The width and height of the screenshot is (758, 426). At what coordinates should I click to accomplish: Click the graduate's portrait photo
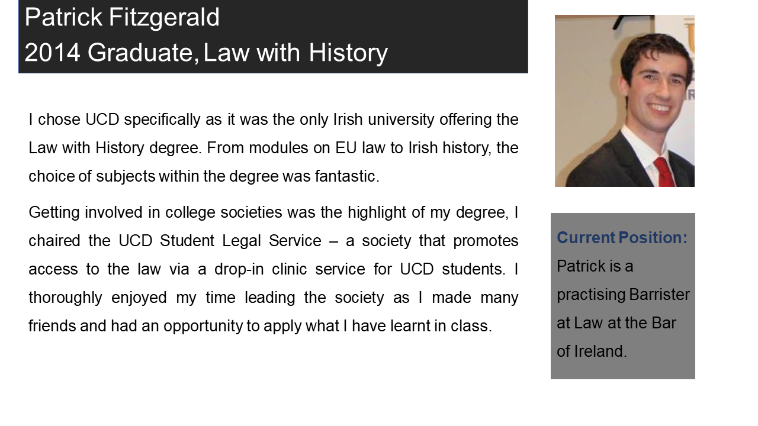[x=624, y=100]
